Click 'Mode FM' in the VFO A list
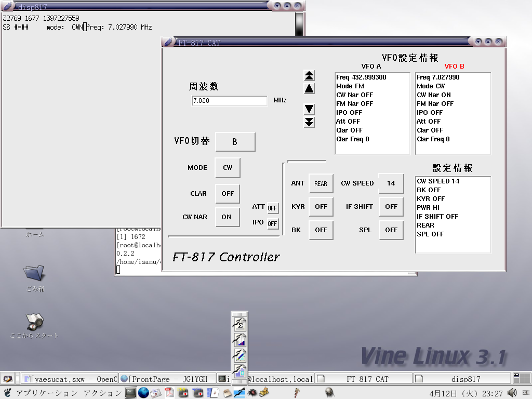 350,86
